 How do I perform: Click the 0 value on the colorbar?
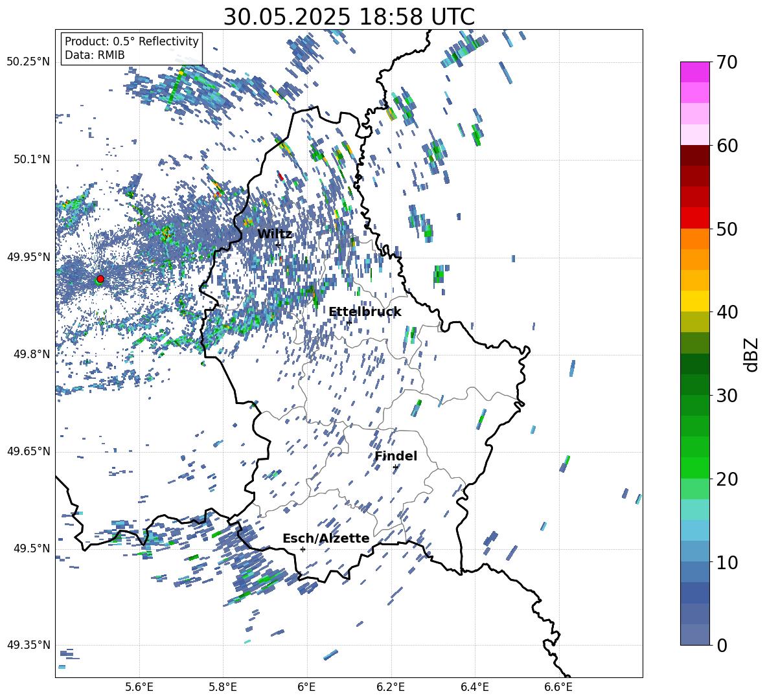pos(722,645)
